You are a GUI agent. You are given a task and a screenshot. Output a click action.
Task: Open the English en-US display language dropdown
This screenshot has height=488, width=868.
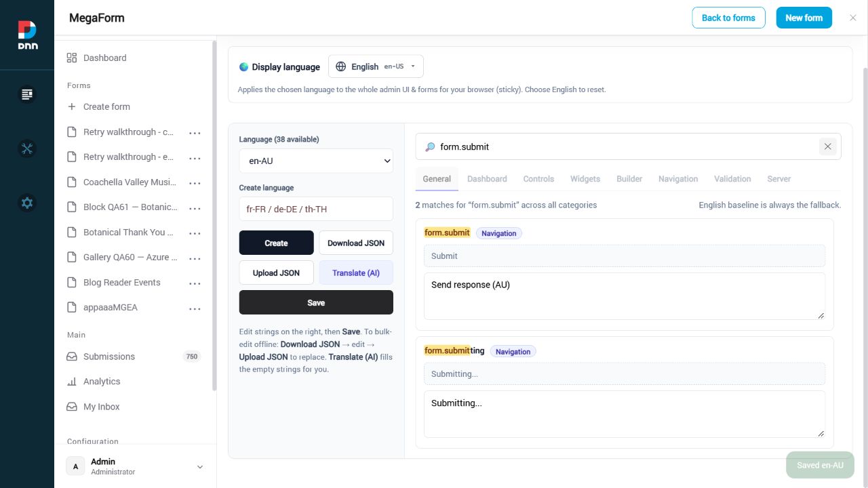[376, 66]
